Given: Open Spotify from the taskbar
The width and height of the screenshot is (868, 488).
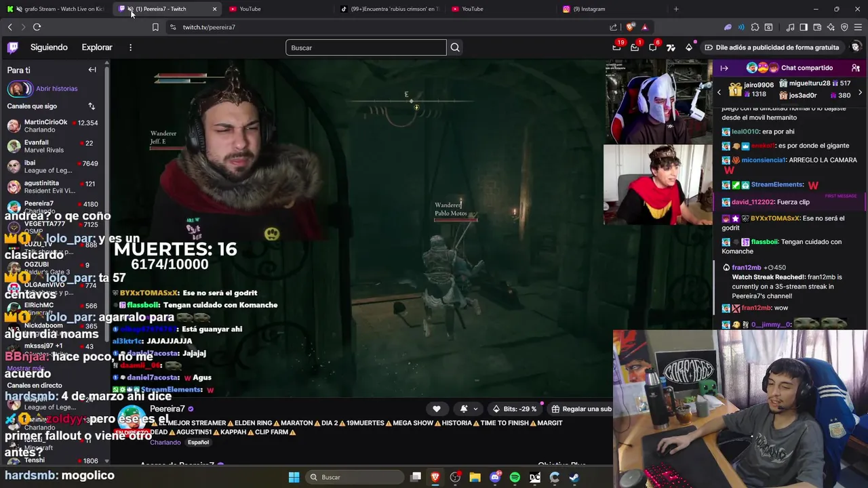Looking at the screenshot, I should [515, 477].
